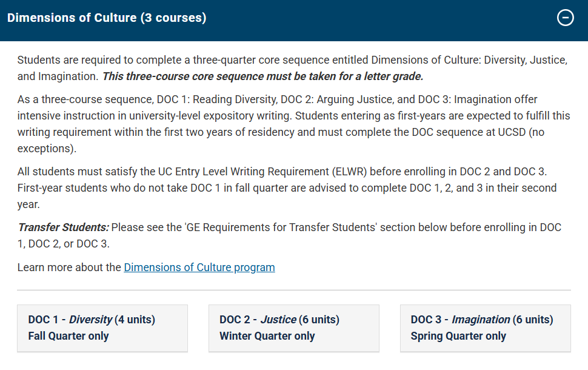The width and height of the screenshot is (588, 370).
Task: Select the DOC 3 course heading
Action: click(482, 320)
